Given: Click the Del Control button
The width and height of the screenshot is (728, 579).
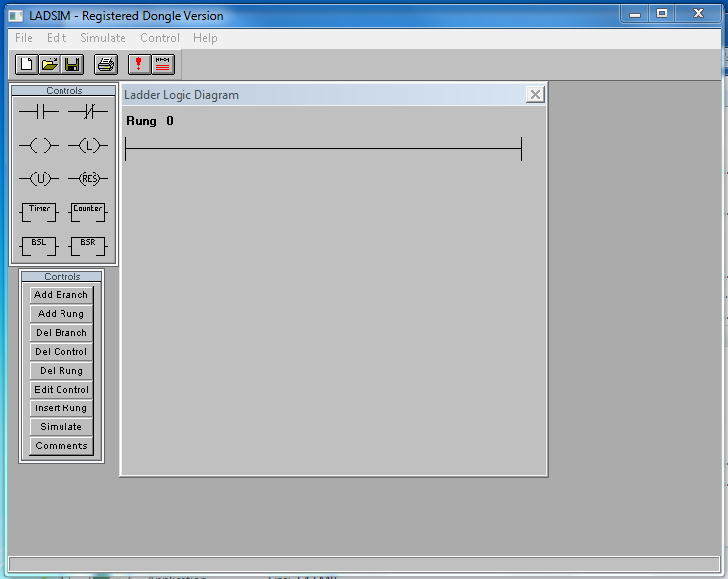Looking at the screenshot, I should pos(61,352).
